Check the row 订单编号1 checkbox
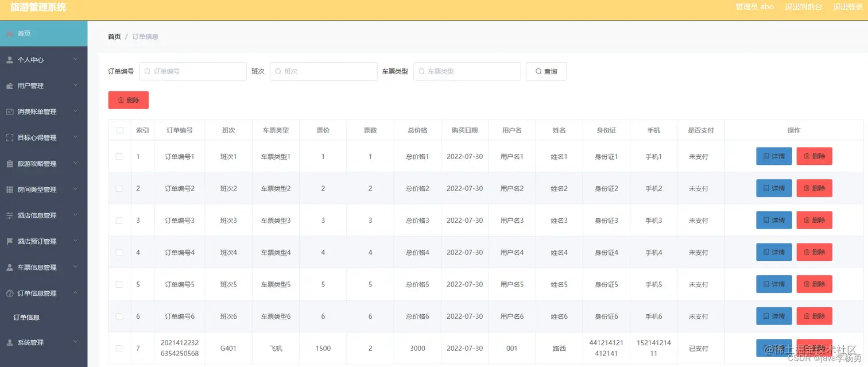This screenshot has width=868, height=367. (x=119, y=156)
